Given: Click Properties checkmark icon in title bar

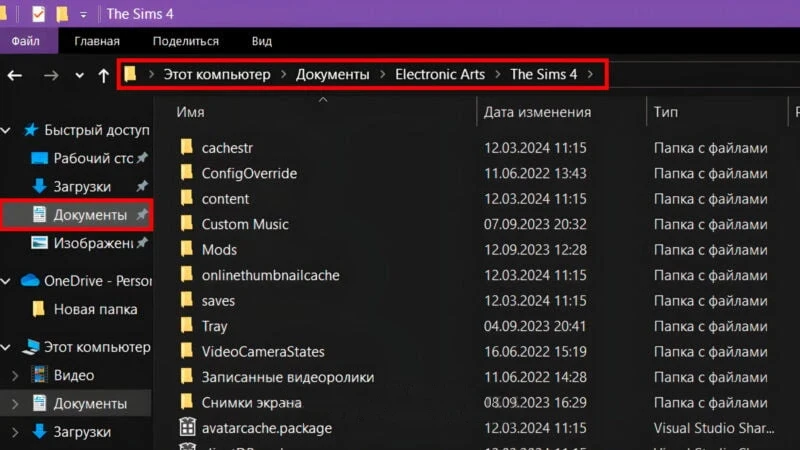Looking at the screenshot, I should [38, 14].
